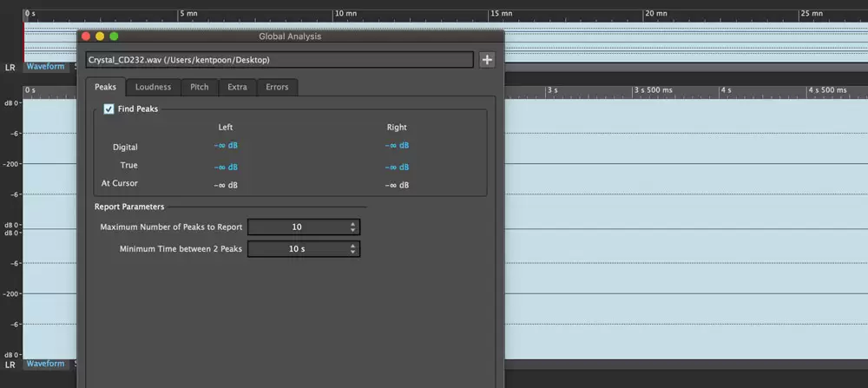
Task: Click the plus button beside the file path
Action: tap(487, 60)
